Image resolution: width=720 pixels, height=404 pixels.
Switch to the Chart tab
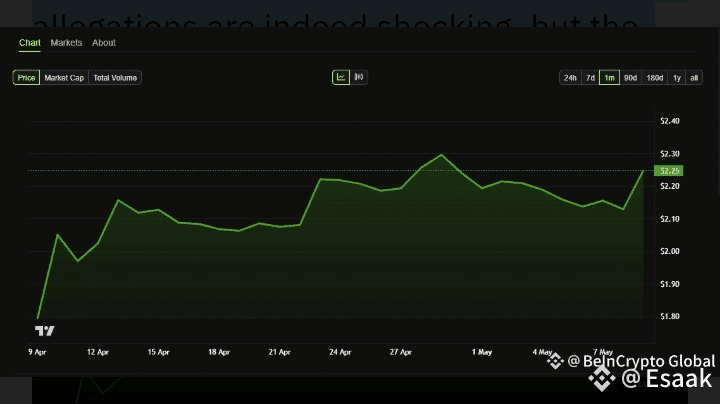pyautogui.click(x=29, y=43)
